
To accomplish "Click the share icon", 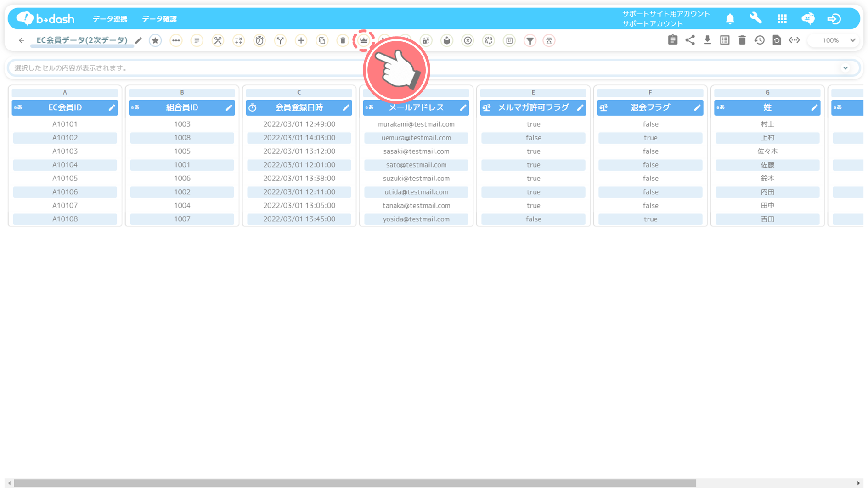I will [690, 40].
